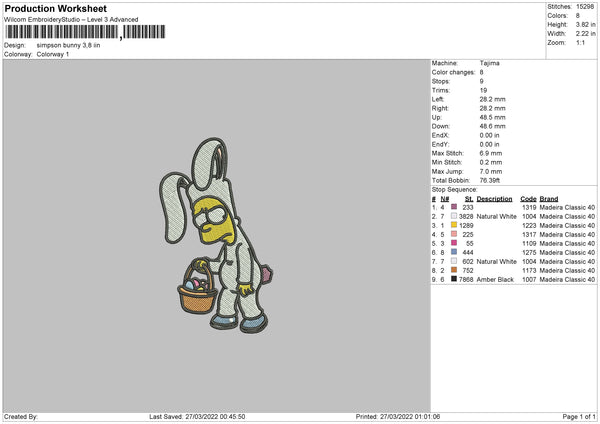The height and width of the screenshot is (424, 600).
Task: Select 'Last Saved: 27/03/2022 00:45:50' footer text
Action: click(x=197, y=417)
